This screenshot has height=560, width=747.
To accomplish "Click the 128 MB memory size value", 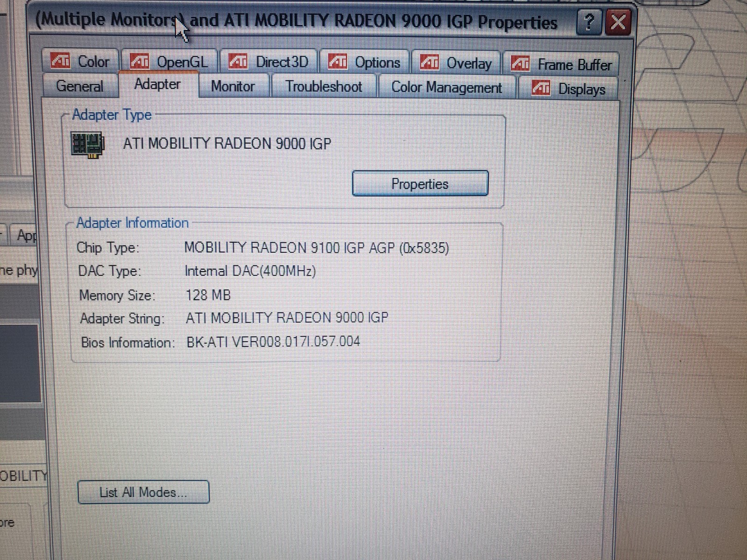I will click(208, 295).
